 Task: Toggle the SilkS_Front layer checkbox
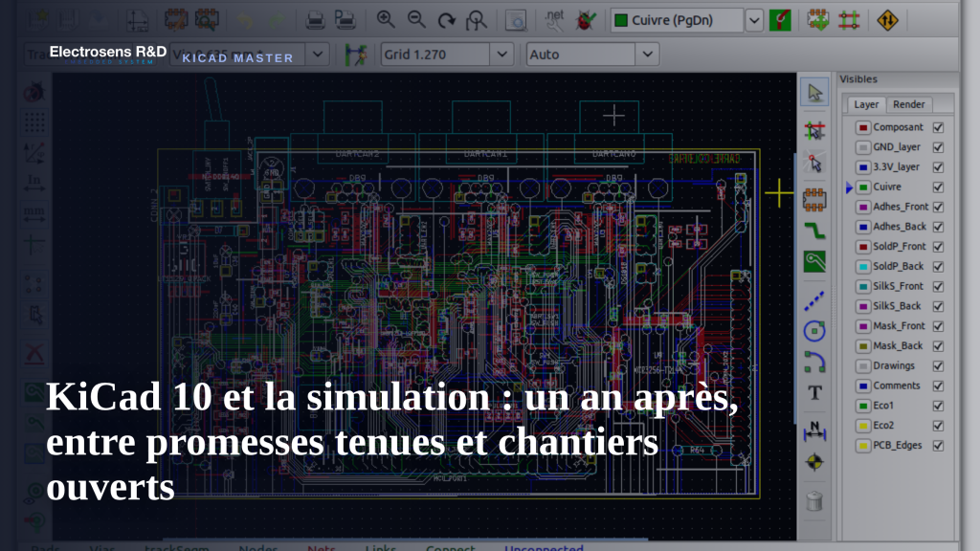pyautogui.click(x=938, y=286)
